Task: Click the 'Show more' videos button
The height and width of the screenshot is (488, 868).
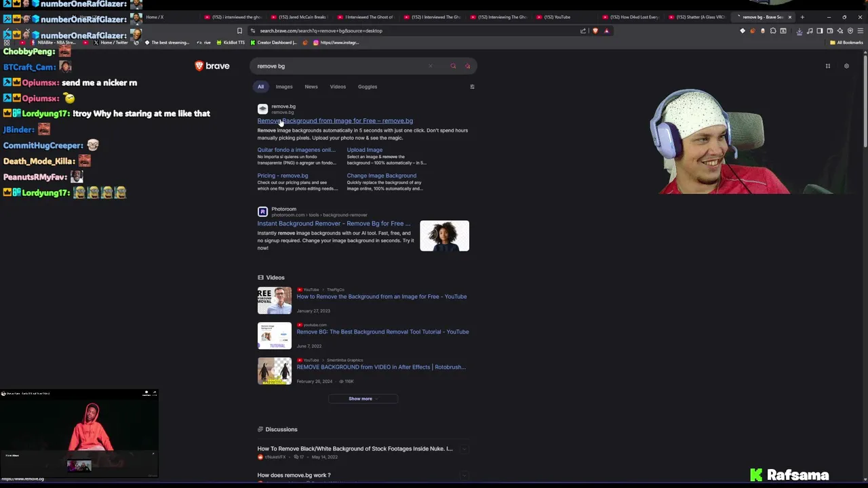Action: (363, 399)
